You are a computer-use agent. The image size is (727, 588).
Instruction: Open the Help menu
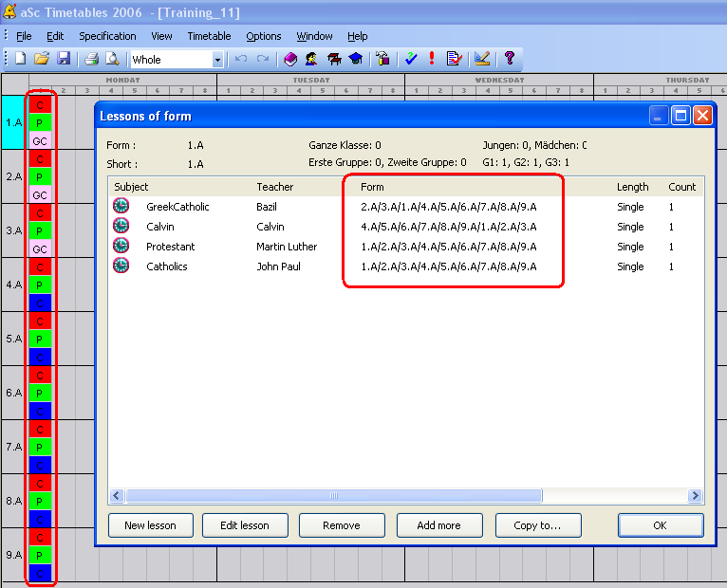coord(358,36)
